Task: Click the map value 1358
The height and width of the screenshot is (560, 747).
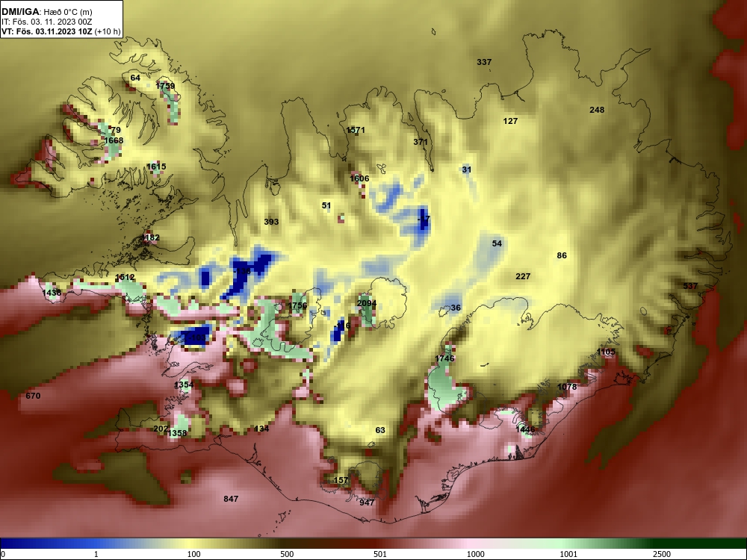Action: point(177,433)
